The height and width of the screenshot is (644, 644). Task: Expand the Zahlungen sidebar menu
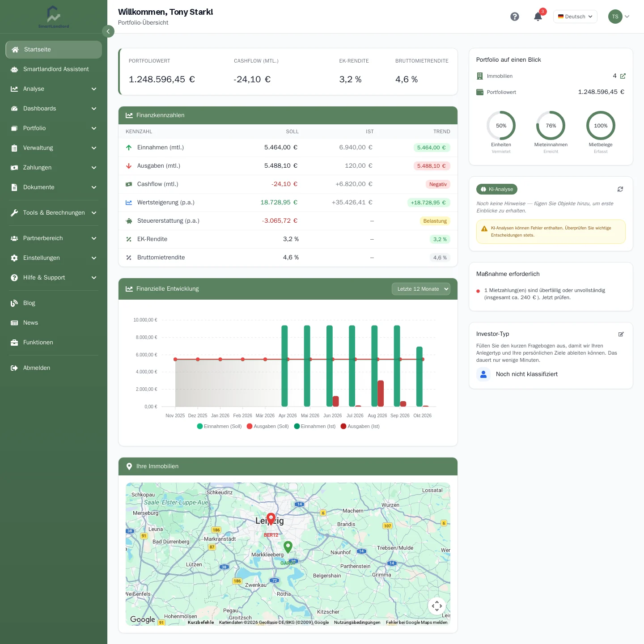54,168
